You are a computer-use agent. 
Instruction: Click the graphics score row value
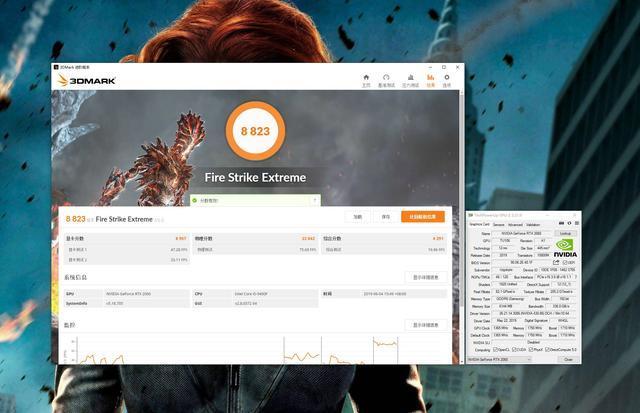[x=181, y=238]
